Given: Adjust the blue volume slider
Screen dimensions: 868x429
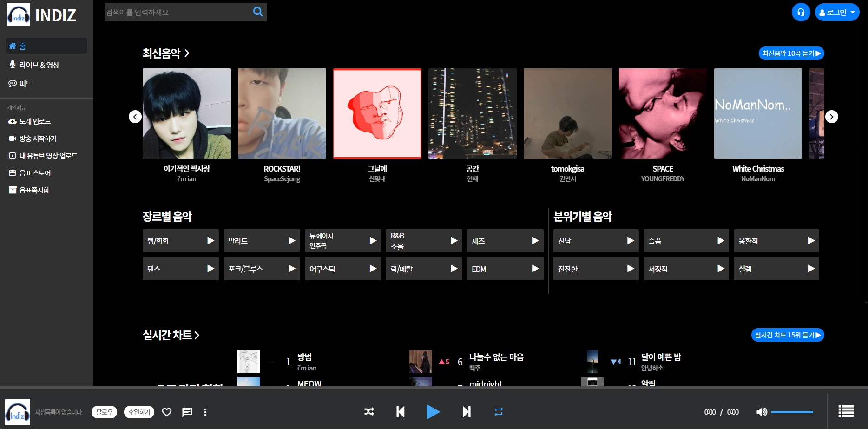Looking at the screenshot, I should (792, 412).
